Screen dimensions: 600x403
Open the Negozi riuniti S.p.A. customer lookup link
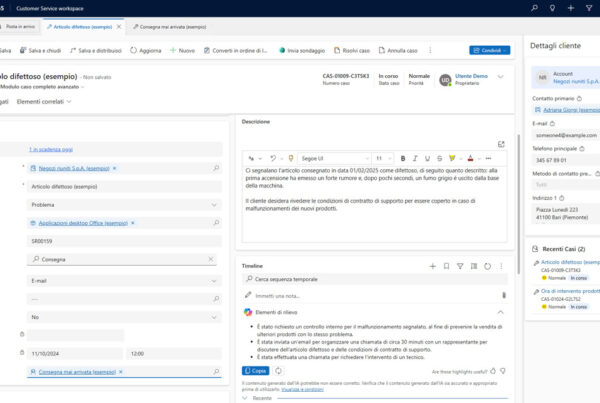(x=73, y=168)
